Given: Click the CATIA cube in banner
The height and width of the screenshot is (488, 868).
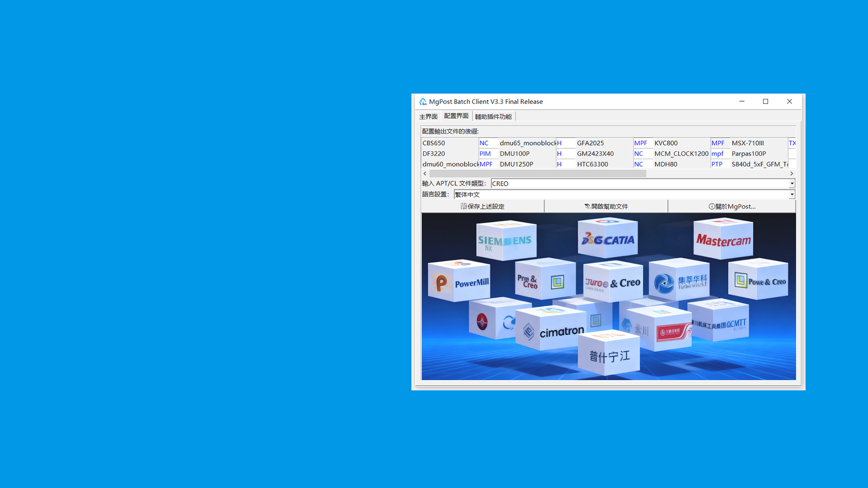Looking at the screenshot, I should (609, 239).
